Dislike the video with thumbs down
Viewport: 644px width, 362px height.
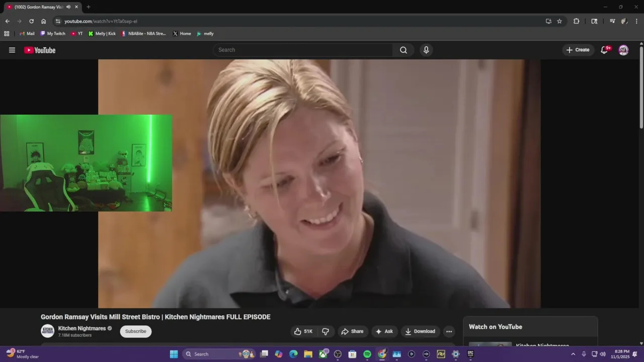pos(326,331)
